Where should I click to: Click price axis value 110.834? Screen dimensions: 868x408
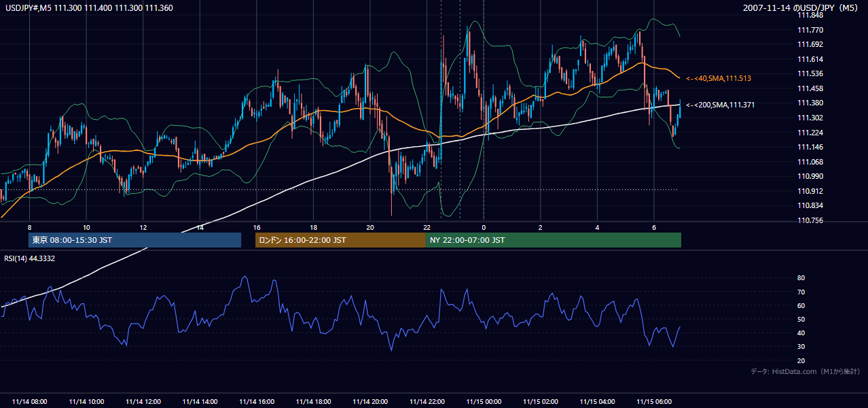tap(810, 205)
